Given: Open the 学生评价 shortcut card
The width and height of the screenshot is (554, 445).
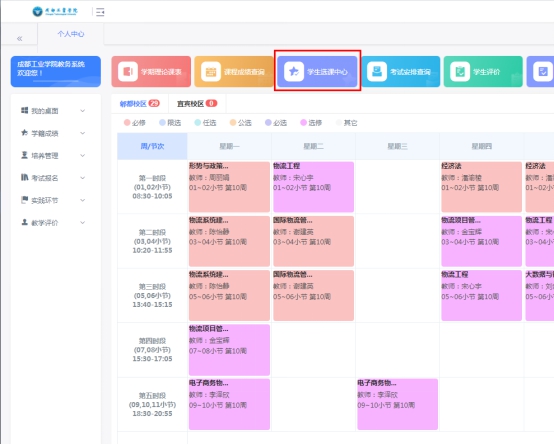Looking at the screenshot, I should point(483,71).
